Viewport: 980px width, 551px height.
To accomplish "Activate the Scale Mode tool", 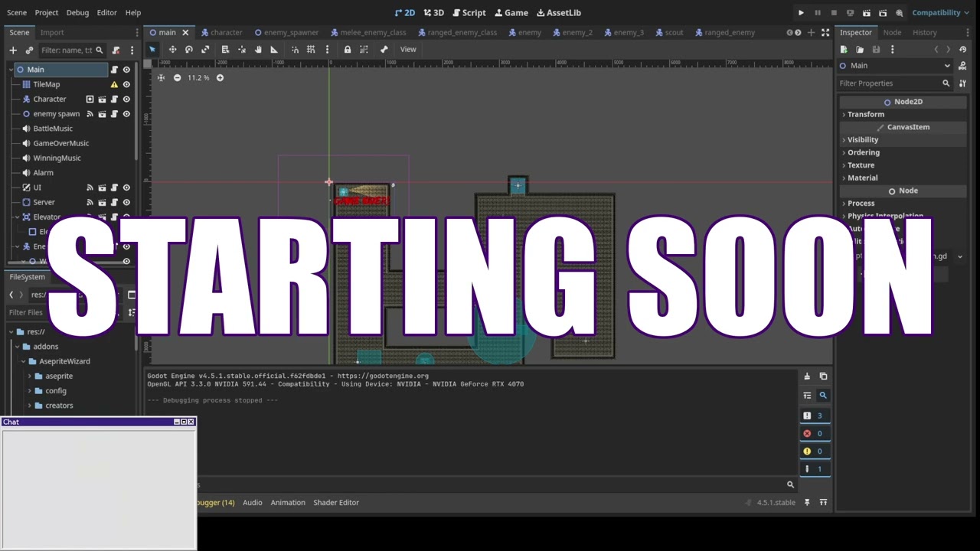I will pos(205,50).
